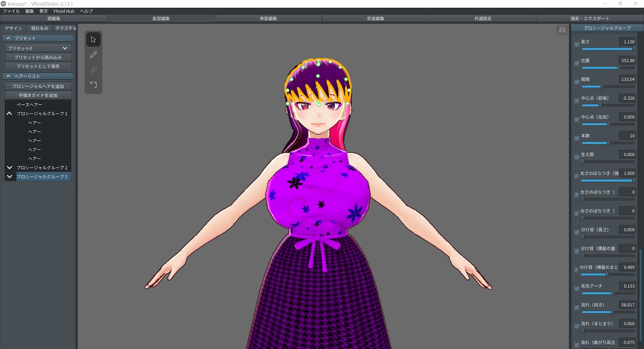644x349 pixels.
Task: Toggle the 中心点（左右）checkbox
Action: pos(576,120)
